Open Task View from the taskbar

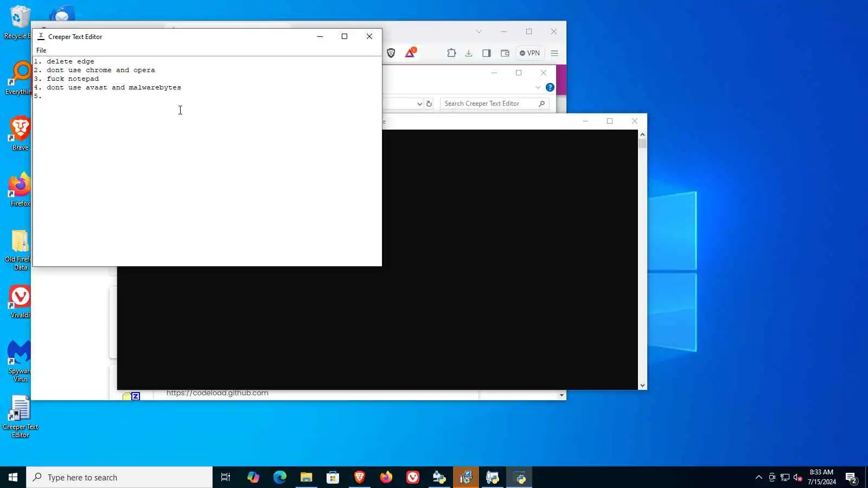pyautogui.click(x=226, y=477)
